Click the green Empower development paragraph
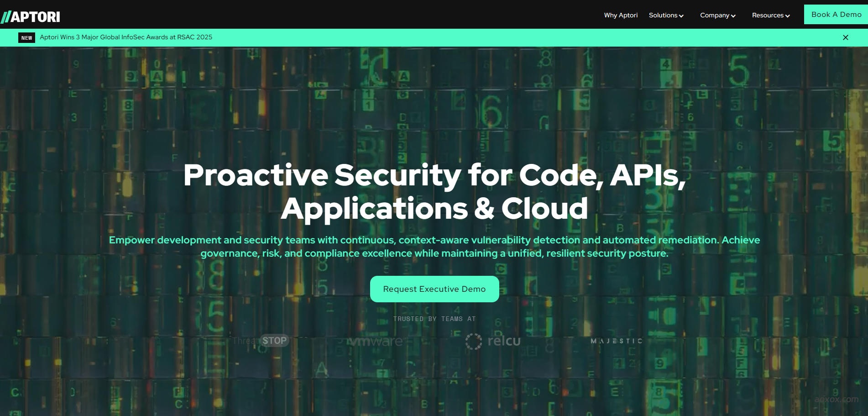This screenshot has height=416, width=868. point(434,247)
